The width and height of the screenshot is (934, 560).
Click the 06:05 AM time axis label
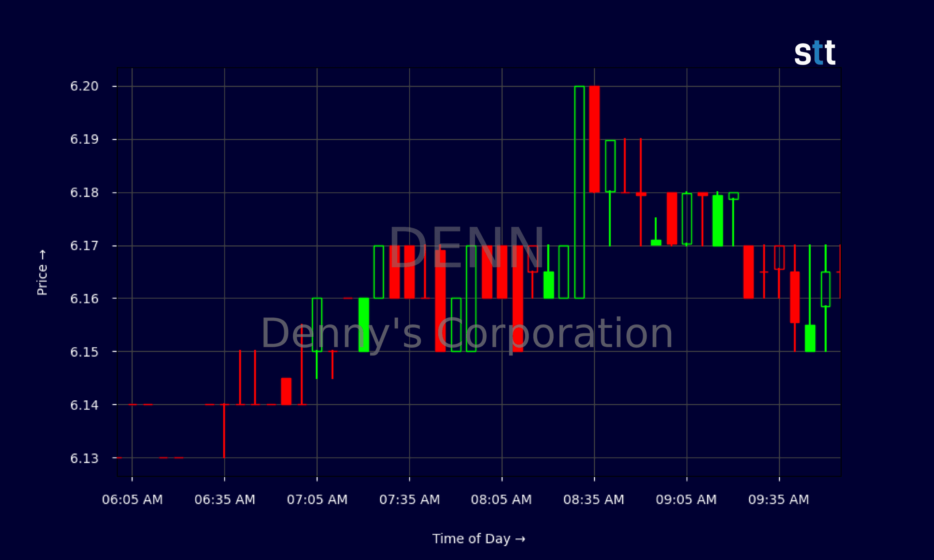click(132, 499)
